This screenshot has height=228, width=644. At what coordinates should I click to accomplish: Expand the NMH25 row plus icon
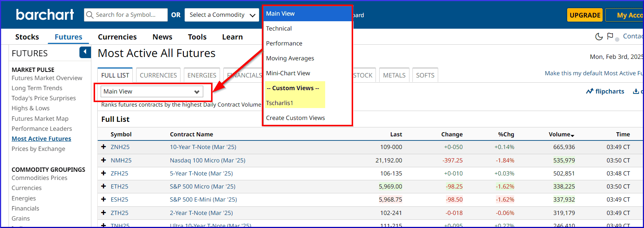(104, 160)
